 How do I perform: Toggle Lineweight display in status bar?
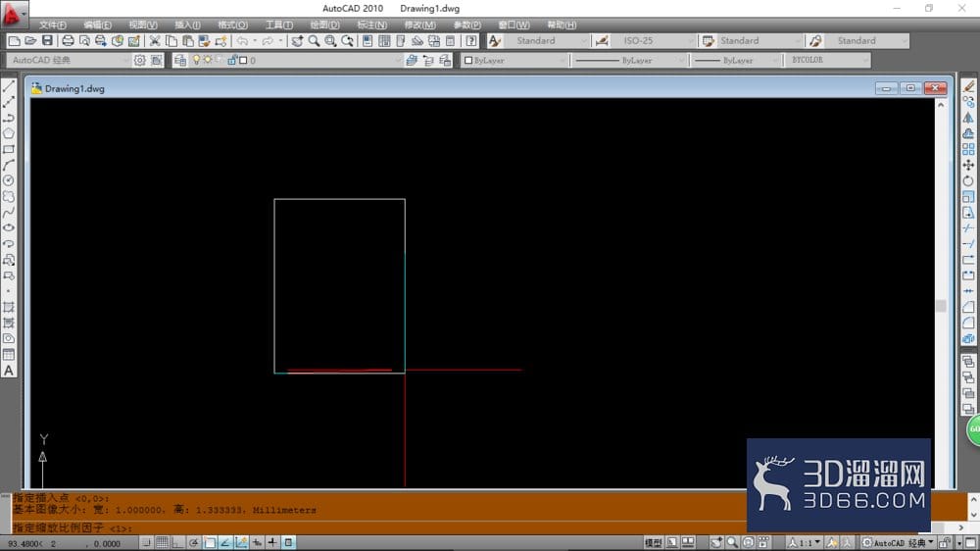click(272, 542)
